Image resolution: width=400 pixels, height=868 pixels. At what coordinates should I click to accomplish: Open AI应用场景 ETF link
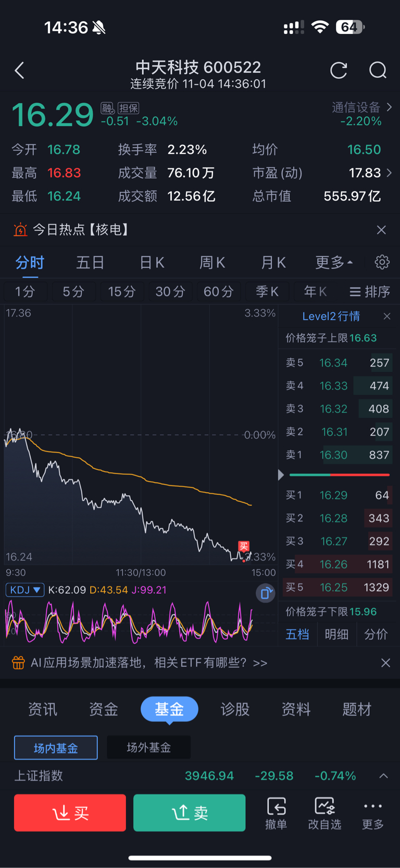click(x=149, y=663)
